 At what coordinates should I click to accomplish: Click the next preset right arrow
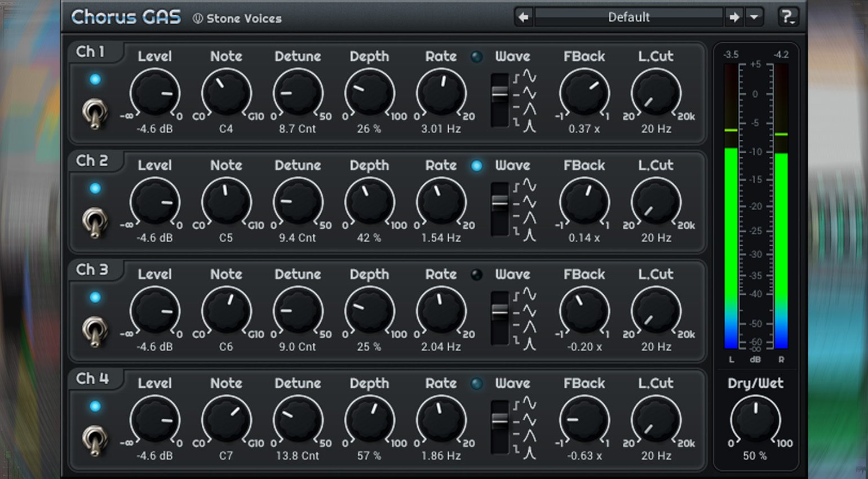click(x=734, y=17)
